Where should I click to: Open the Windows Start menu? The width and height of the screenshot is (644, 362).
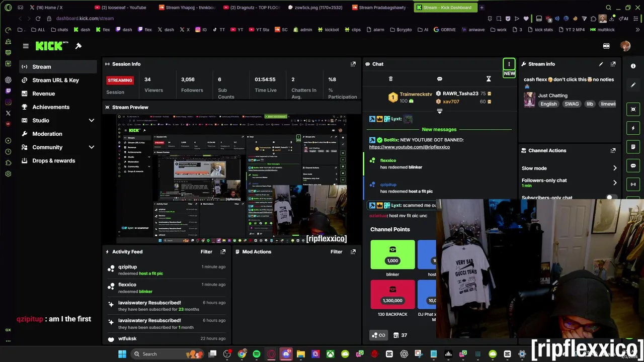tap(122, 354)
